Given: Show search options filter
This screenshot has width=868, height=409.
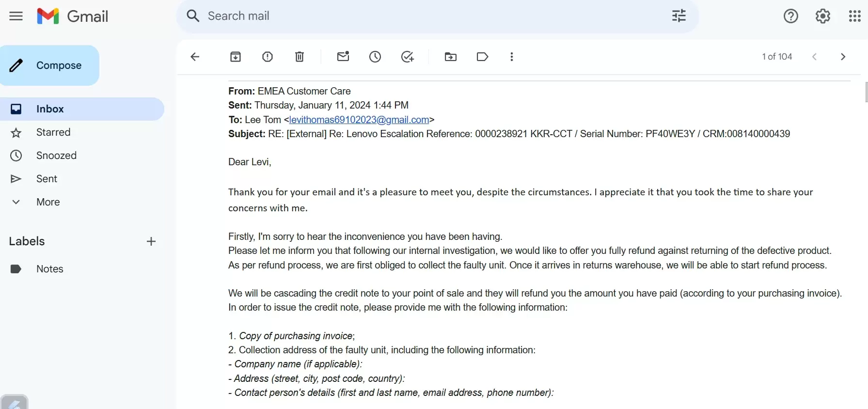Looking at the screenshot, I should (x=679, y=16).
